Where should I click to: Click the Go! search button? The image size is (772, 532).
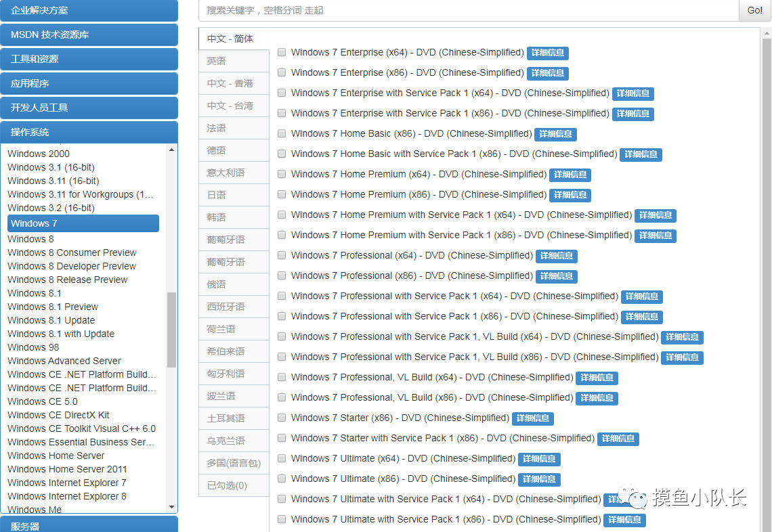754,10
